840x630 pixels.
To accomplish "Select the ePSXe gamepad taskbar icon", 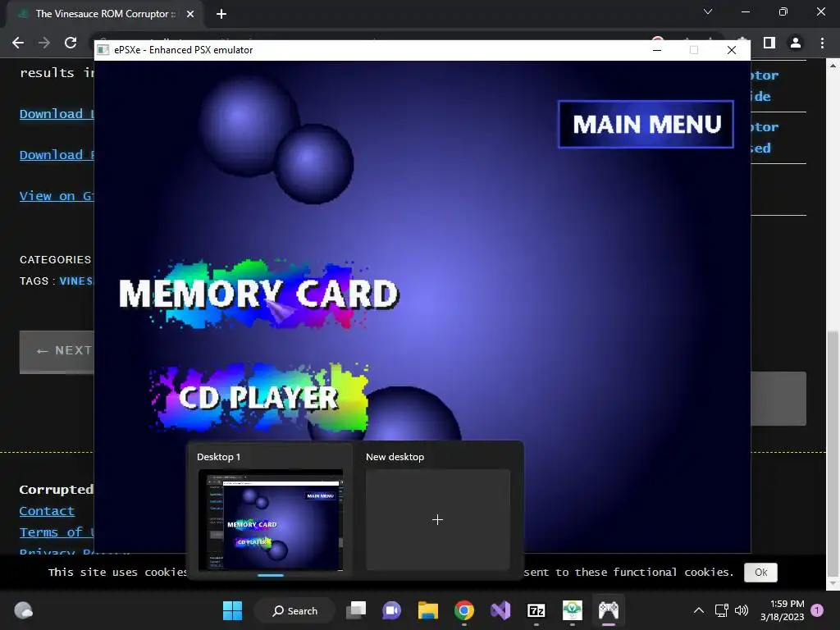I will (609, 610).
